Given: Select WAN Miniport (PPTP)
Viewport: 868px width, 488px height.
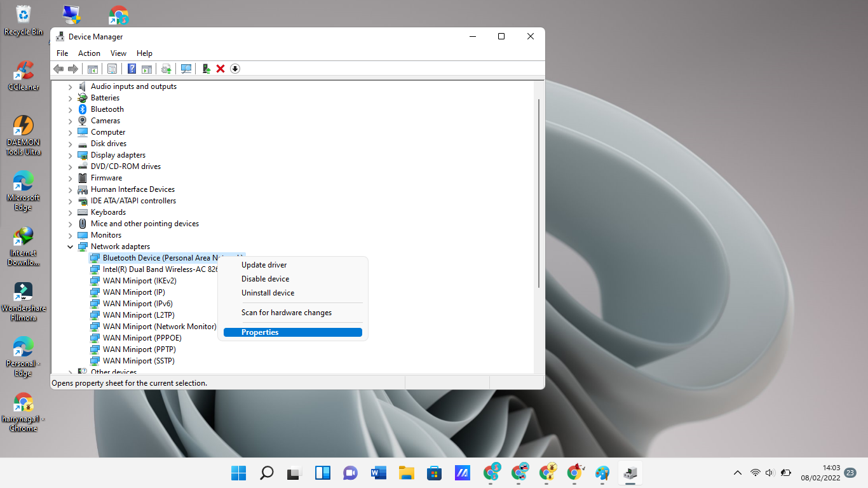Looking at the screenshot, I should (139, 349).
